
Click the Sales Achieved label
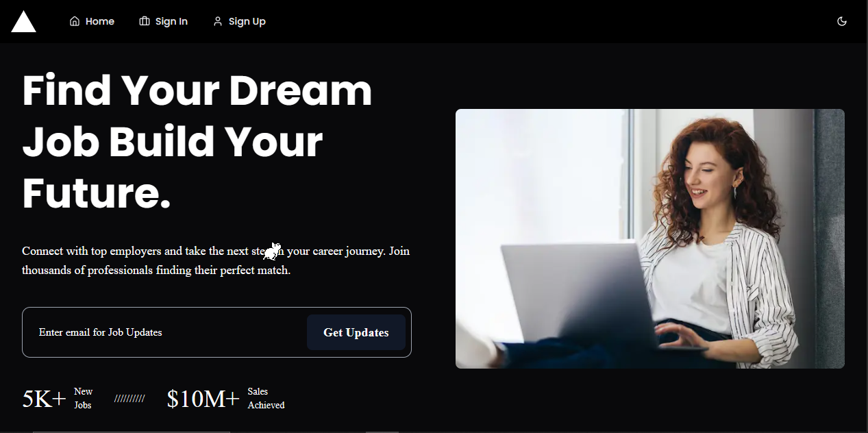pos(266,398)
